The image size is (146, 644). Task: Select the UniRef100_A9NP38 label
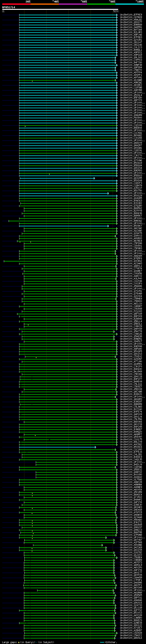(x=131, y=65)
